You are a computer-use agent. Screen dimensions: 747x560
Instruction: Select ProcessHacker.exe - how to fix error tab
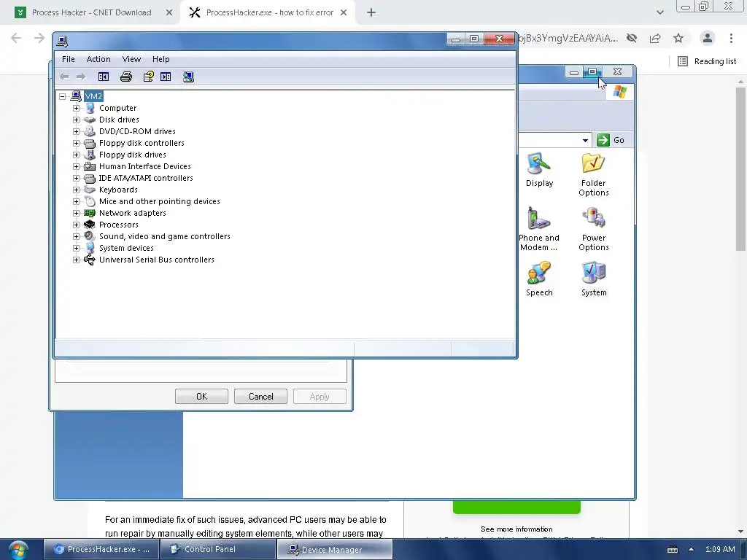269,12
